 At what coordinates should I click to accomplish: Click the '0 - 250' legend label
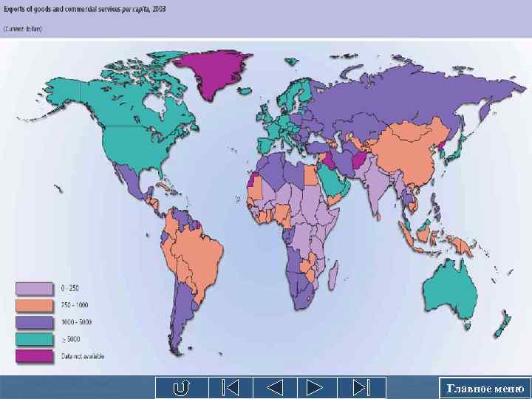point(70,288)
